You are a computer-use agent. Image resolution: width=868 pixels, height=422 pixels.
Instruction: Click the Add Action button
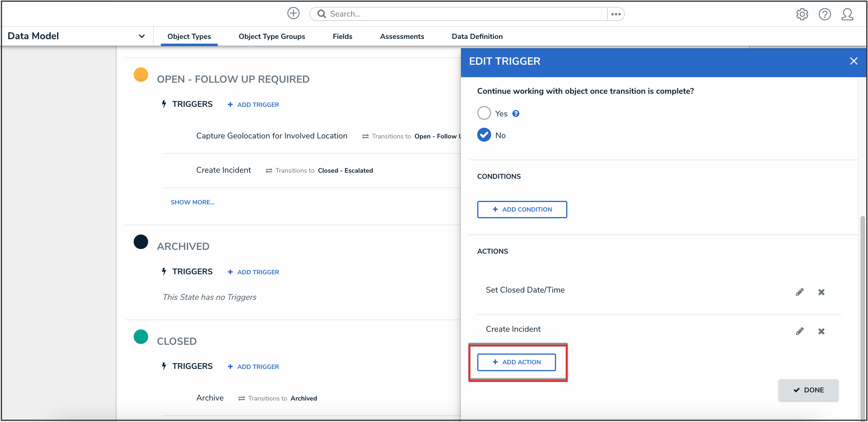(516, 362)
